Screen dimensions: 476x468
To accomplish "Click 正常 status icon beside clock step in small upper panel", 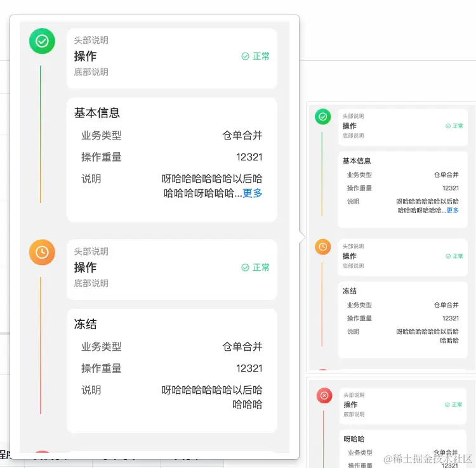I will point(448,256).
